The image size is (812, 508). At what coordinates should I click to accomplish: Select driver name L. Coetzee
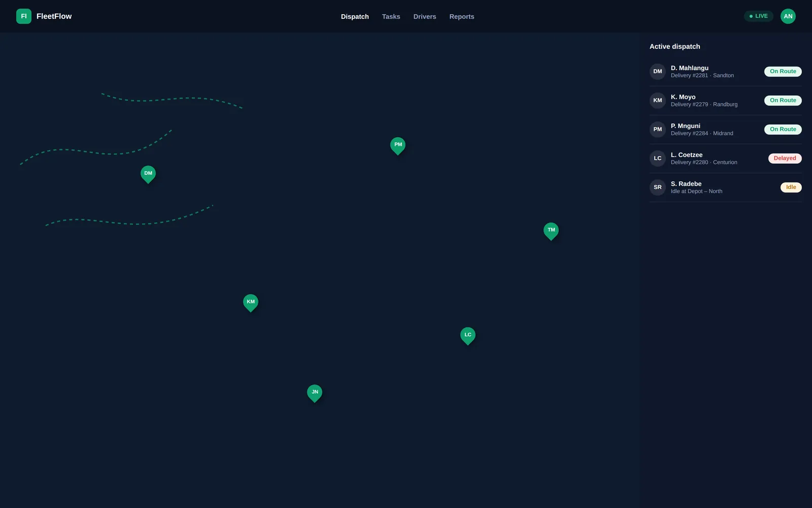tap(687, 155)
